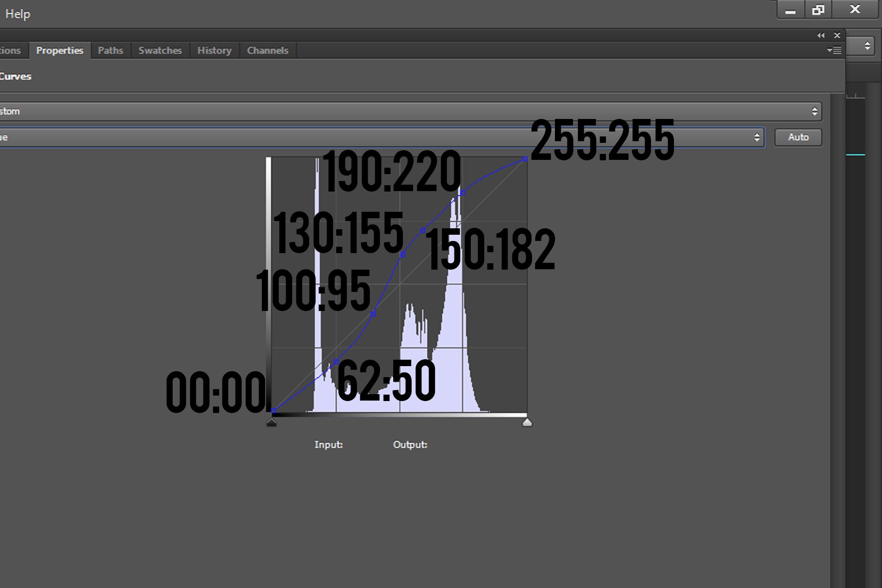882x588 pixels.
Task: Select the curve point at 150:182
Action: (x=423, y=230)
